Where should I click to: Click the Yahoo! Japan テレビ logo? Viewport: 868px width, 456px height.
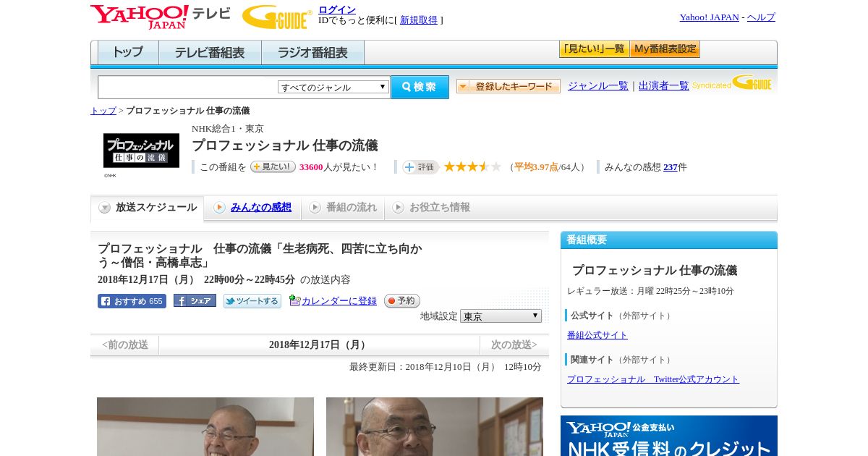pos(161,17)
